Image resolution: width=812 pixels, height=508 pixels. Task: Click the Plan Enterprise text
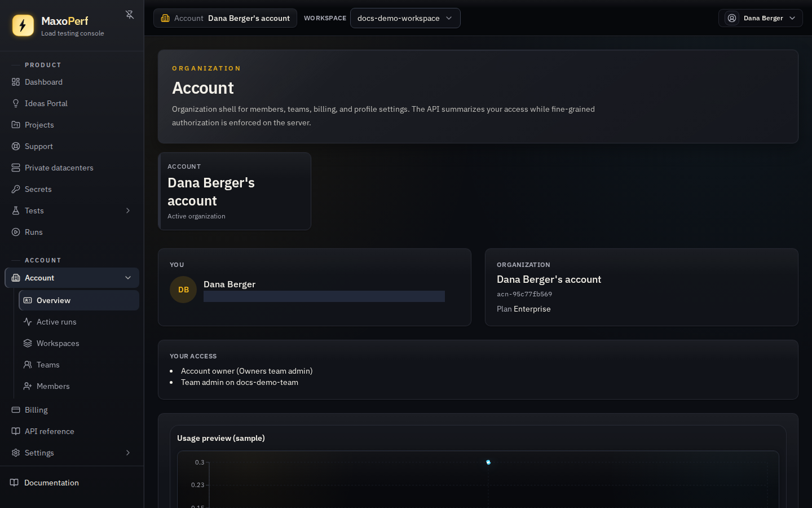524,309
